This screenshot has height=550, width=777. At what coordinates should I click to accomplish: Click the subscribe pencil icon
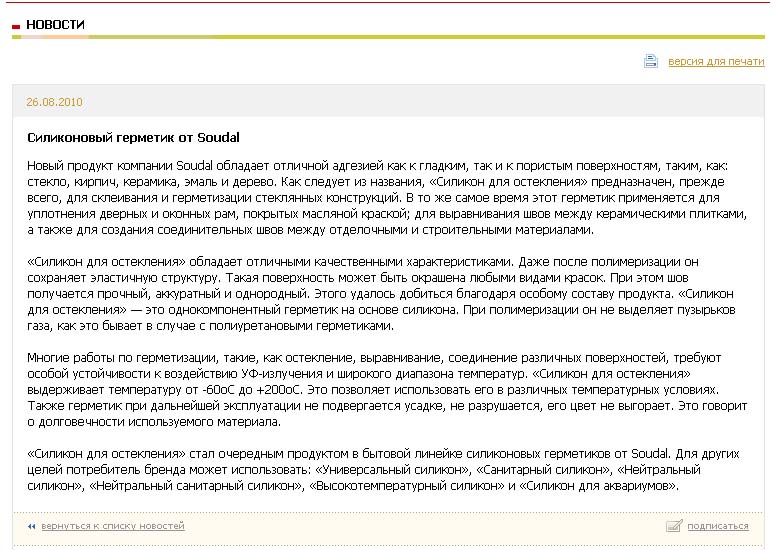click(x=674, y=526)
